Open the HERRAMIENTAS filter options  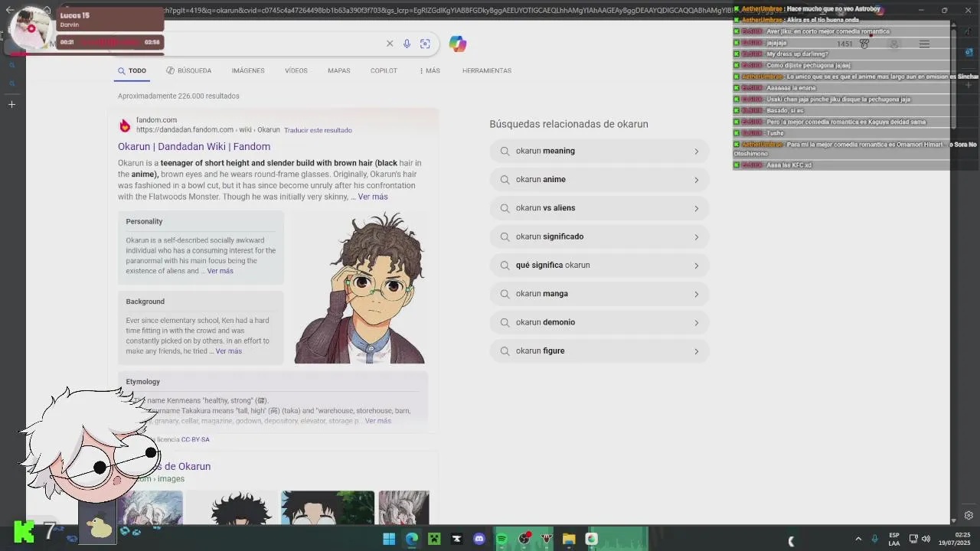487,70
